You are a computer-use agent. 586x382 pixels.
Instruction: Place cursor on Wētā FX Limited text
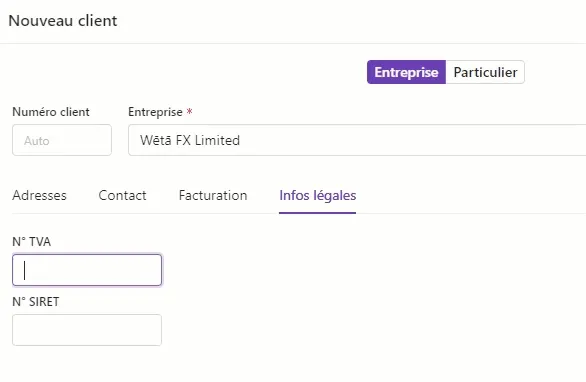click(190, 140)
